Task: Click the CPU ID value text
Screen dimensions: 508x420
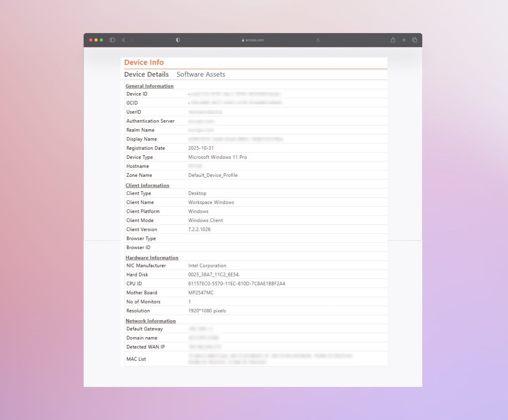Action: (x=237, y=284)
